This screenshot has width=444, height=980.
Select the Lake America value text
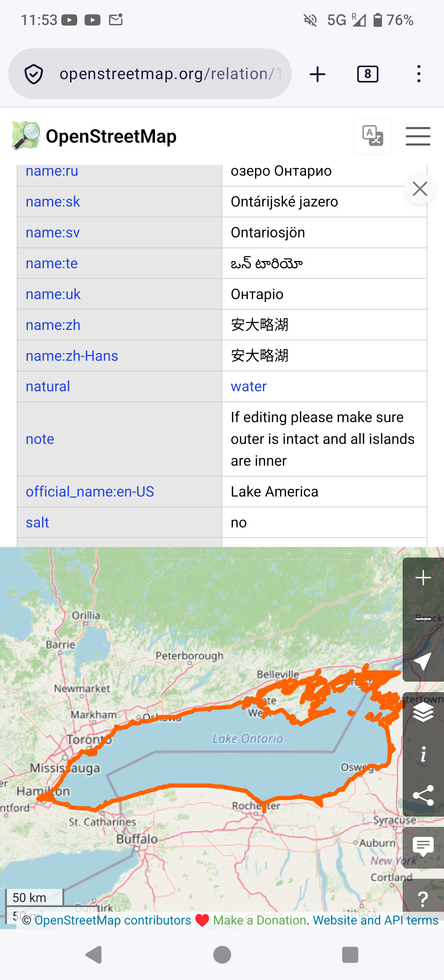tap(275, 491)
